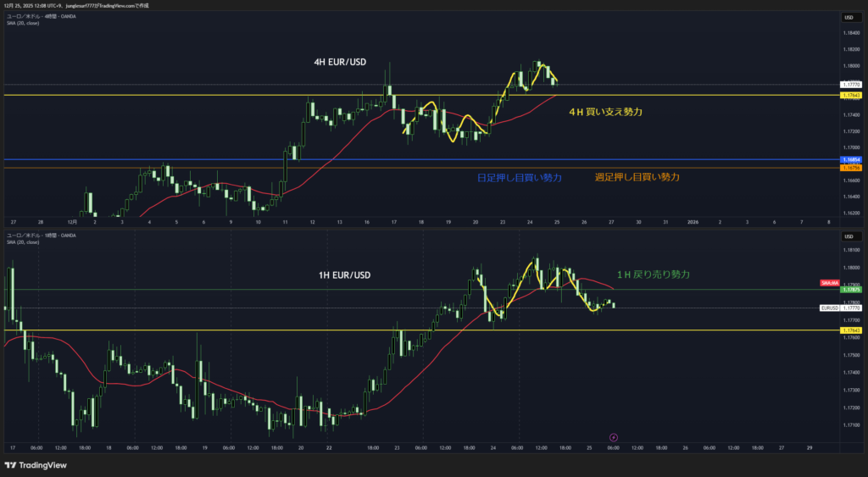This screenshot has width=868, height=477.
Task: Select the red SMA:MA price scale label
Action: [829, 282]
